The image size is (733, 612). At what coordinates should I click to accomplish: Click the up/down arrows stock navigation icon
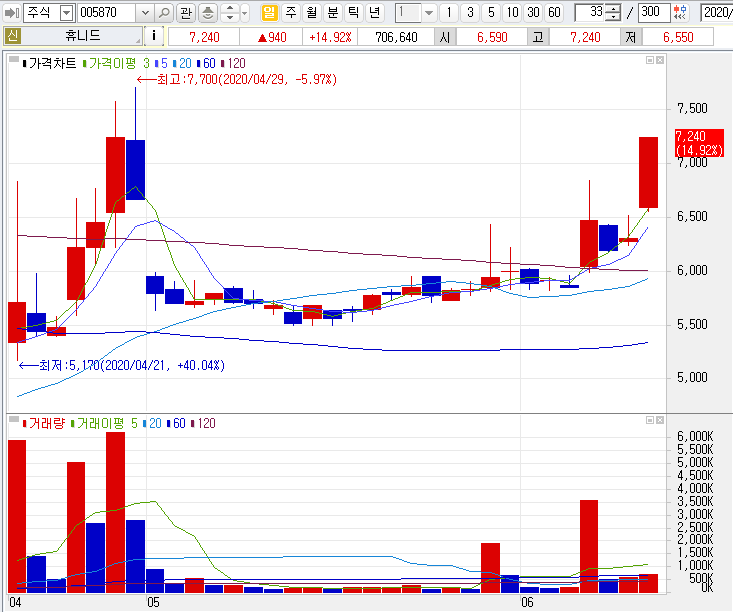click(230, 13)
